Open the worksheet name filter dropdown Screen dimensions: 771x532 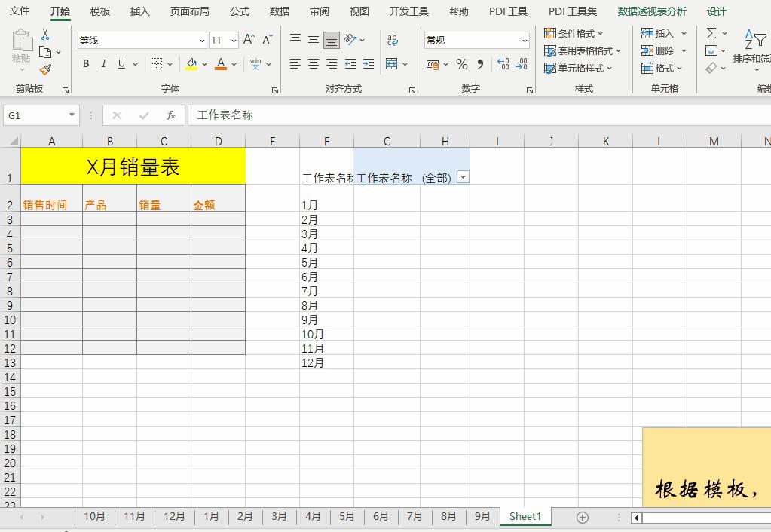pos(463,176)
